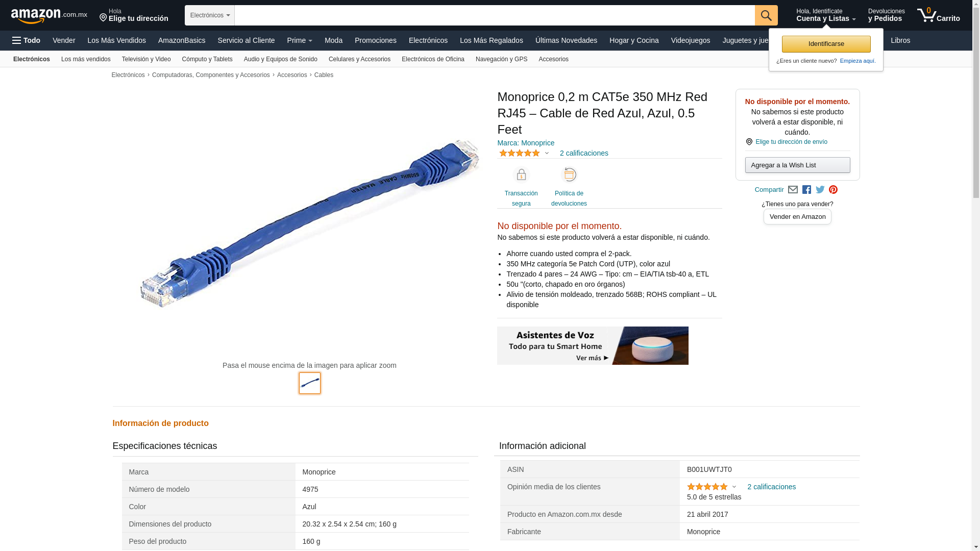Open Promociones in the navigation bar
The width and height of the screenshot is (980, 551).
click(376, 40)
